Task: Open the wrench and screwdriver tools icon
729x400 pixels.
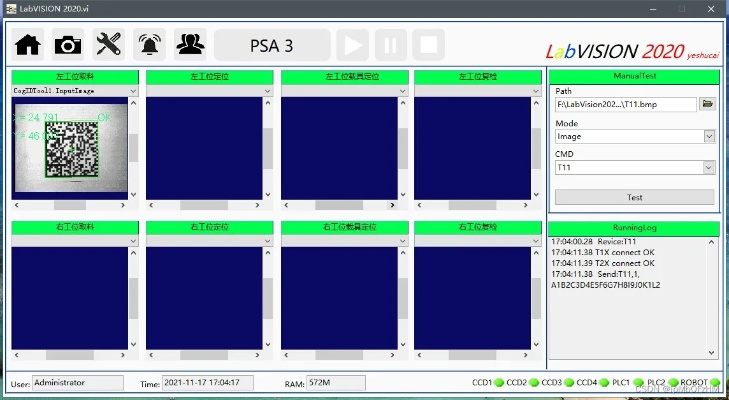Action: click(109, 44)
